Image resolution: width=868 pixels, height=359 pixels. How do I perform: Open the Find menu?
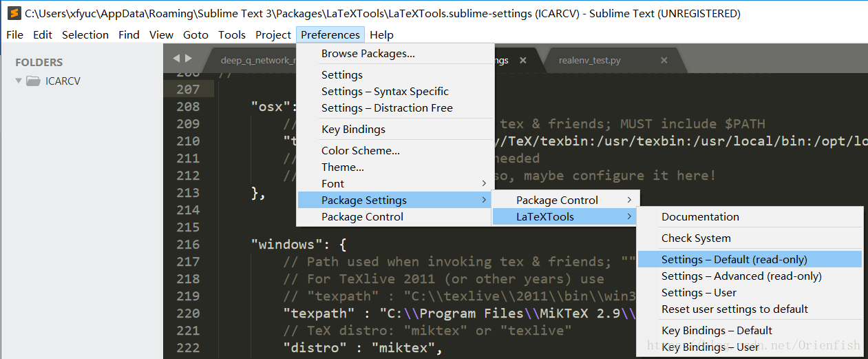(x=129, y=34)
